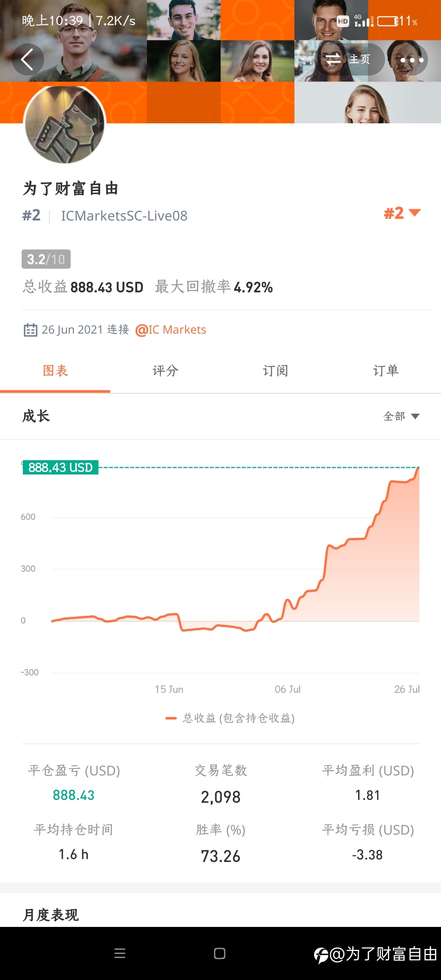This screenshot has width=441, height=980.
Task: Tap the back arrow icon
Action: click(x=27, y=60)
